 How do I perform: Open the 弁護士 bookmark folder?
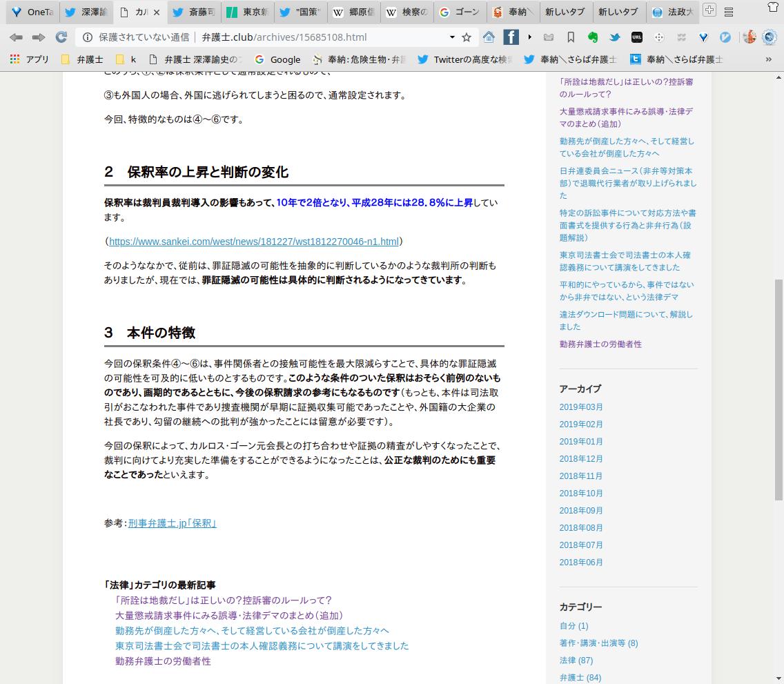pyautogui.click(x=82, y=59)
